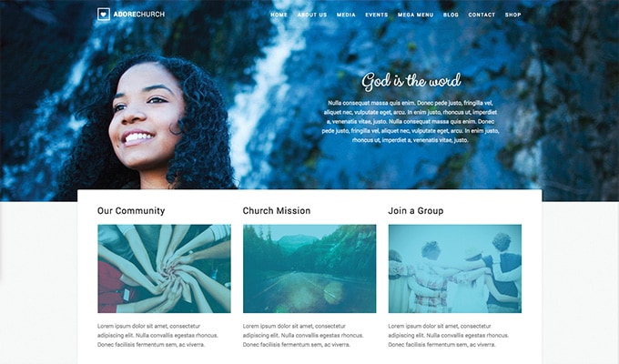Open the mountain road mission thumbnail

coord(309,268)
